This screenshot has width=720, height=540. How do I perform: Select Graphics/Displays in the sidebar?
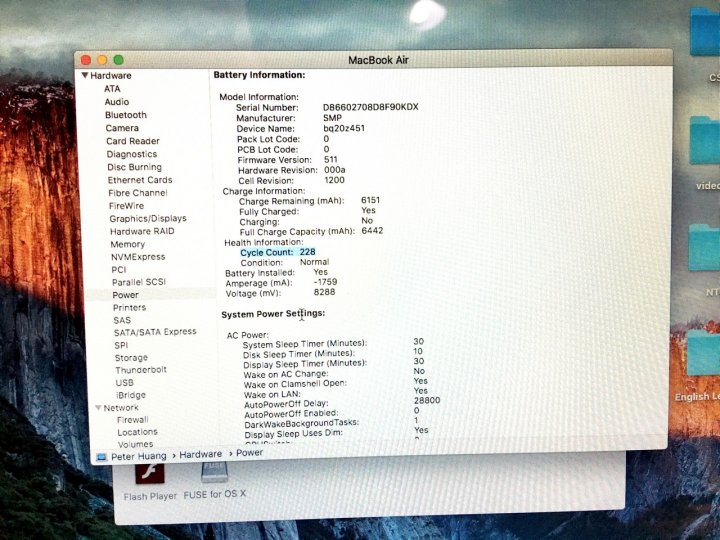[148, 219]
